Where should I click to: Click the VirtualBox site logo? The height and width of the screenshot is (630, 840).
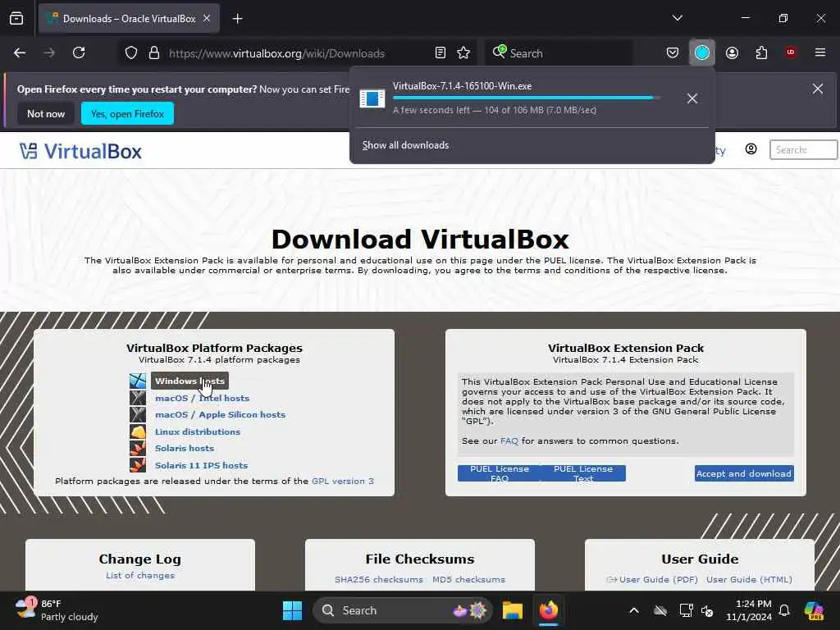[x=81, y=151]
